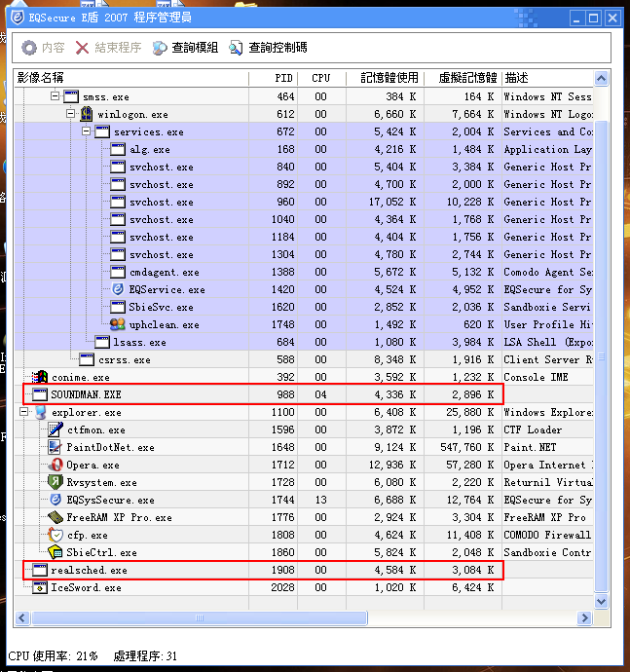This screenshot has height=672, width=630.
Task: Maximize the EQSecure program manager window
Action: click(594, 18)
